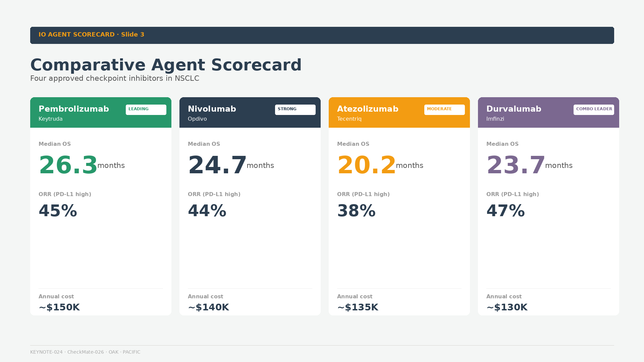The width and height of the screenshot is (644, 362).
Task: Select the COMBO LEADER badge on Durvalumab
Action: 594,110
